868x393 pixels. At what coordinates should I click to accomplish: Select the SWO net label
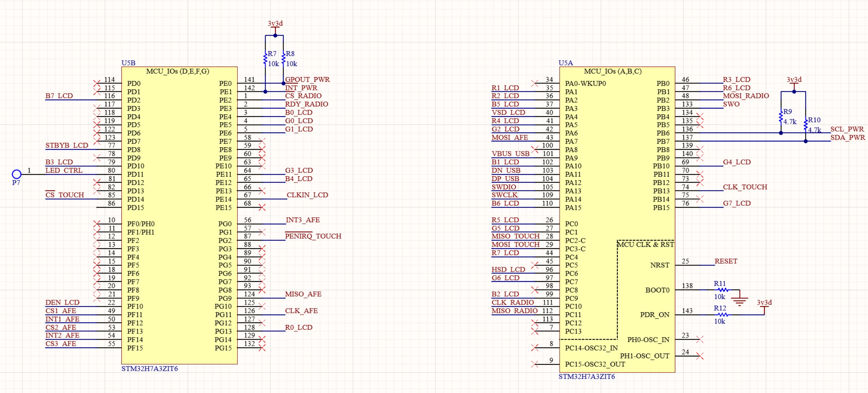coord(731,104)
